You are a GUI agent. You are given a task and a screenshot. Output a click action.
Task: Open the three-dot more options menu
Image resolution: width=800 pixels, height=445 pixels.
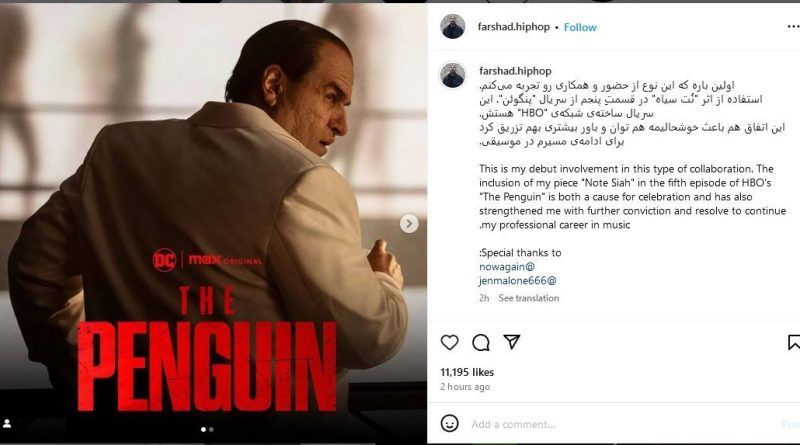(x=793, y=27)
